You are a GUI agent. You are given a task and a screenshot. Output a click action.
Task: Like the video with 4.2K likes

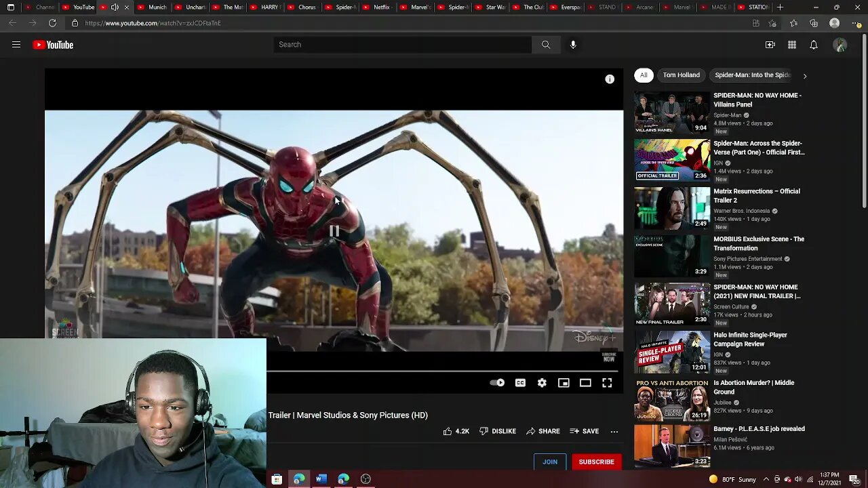point(456,431)
